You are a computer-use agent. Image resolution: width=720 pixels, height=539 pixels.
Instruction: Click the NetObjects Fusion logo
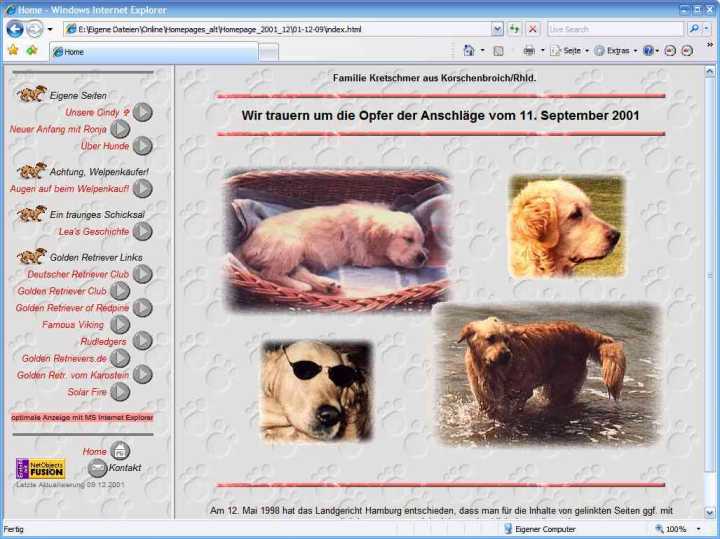click(x=40, y=468)
